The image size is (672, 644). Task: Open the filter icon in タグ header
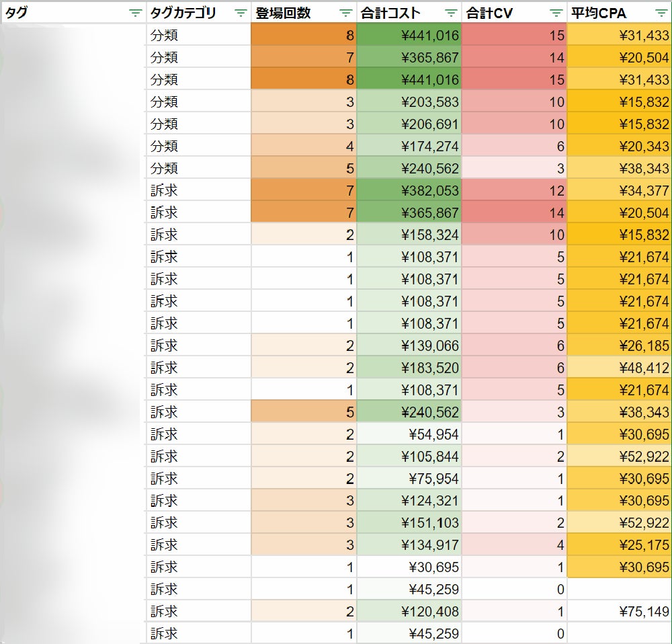136,13
